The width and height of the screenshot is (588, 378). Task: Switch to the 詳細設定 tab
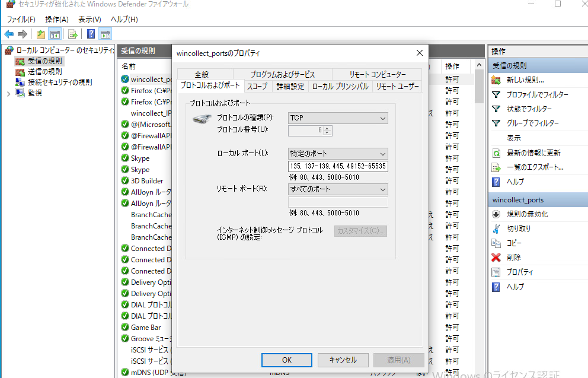[x=290, y=86]
